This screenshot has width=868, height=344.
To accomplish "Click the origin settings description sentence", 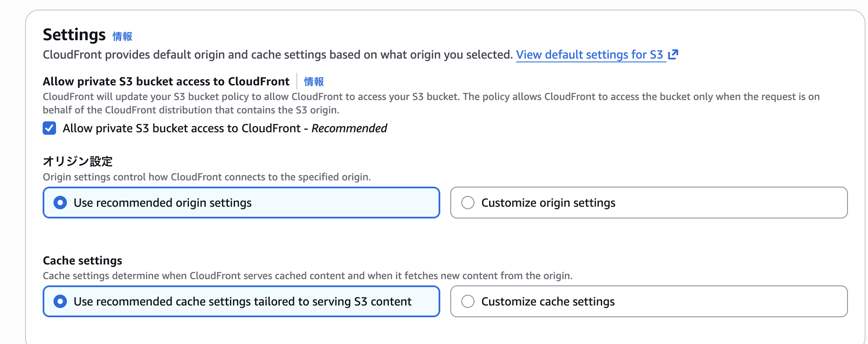I will pos(207,177).
